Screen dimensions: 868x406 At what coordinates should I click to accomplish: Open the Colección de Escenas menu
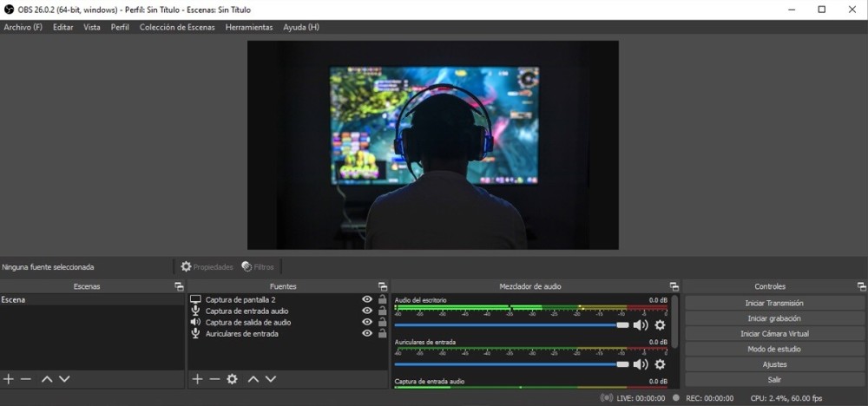tap(177, 27)
